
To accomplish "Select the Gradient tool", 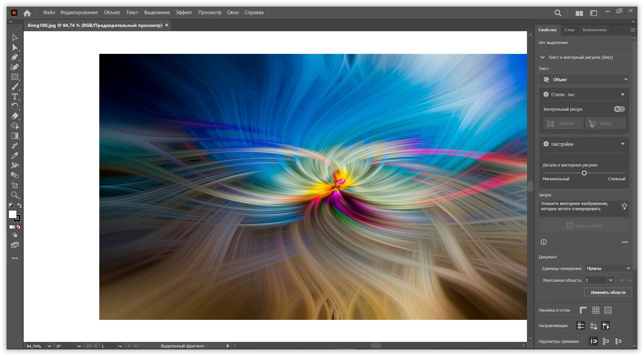I will point(14,136).
